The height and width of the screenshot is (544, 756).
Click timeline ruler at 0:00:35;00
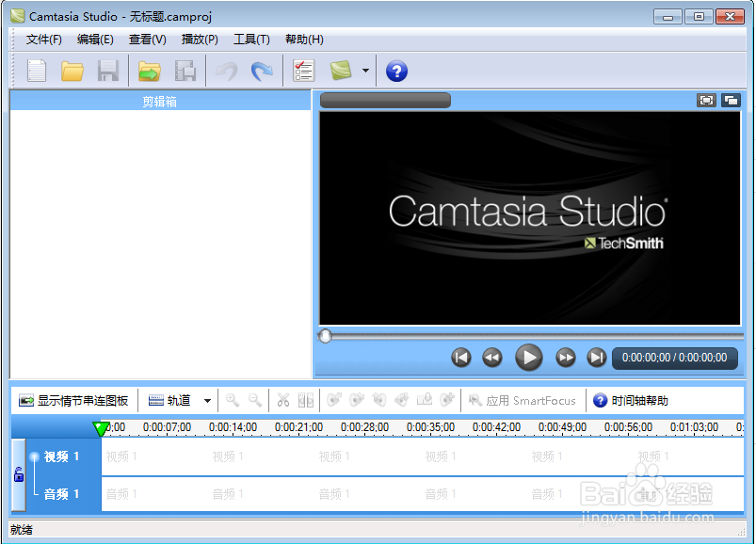430,427
